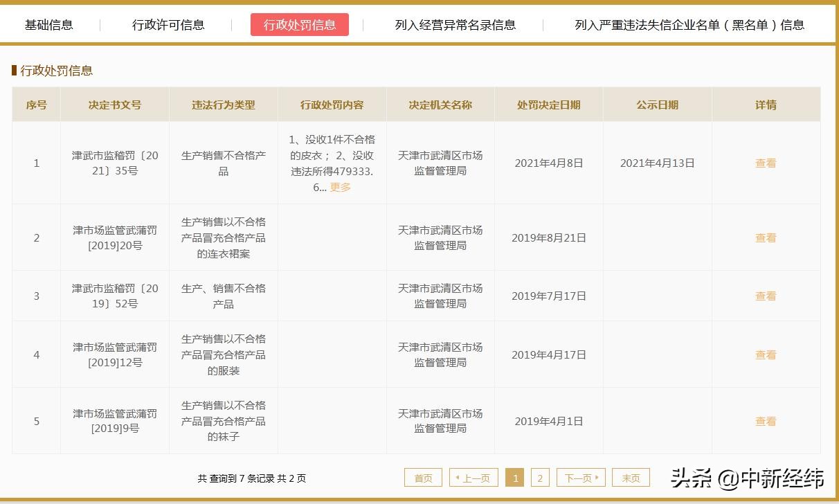Select page 1 in pagination
Screen dimensions: 839x504
pyautogui.click(x=515, y=477)
